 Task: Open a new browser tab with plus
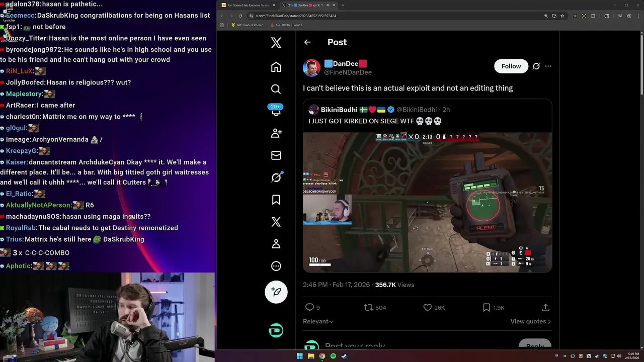coord(343,5)
